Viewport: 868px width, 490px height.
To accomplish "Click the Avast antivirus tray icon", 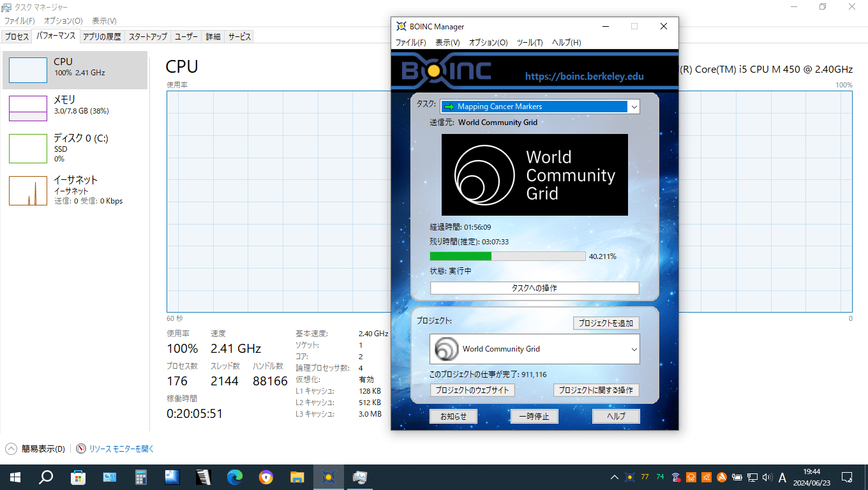I will (x=721, y=477).
